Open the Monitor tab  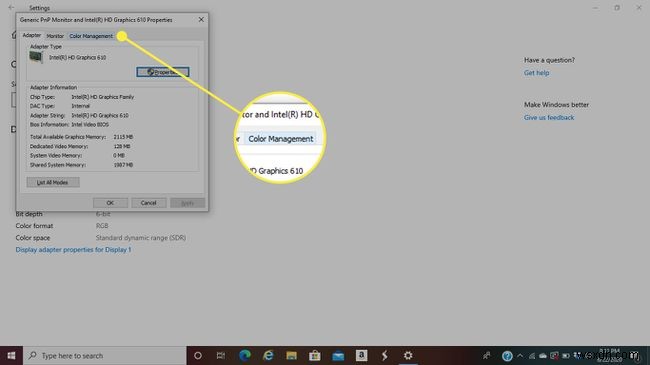(55, 36)
